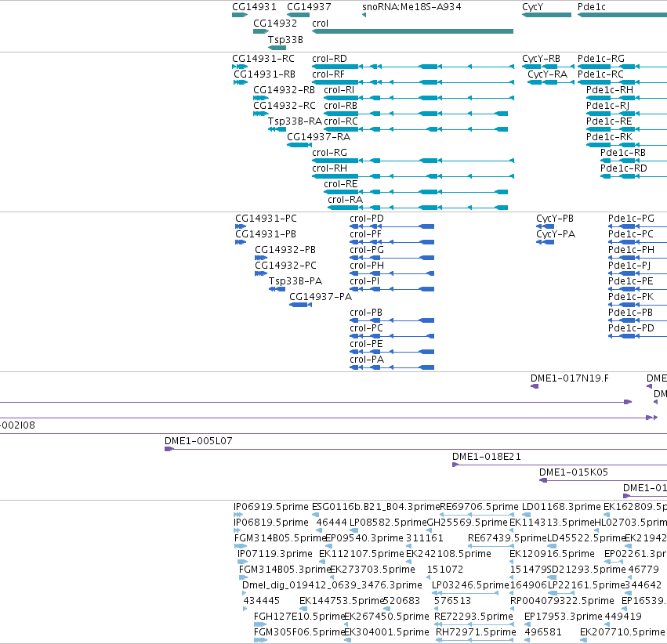The width and height of the screenshot is (667, 644).
Task: Open the CG14932-RB transcript label
Action: [x=284, y=89]
